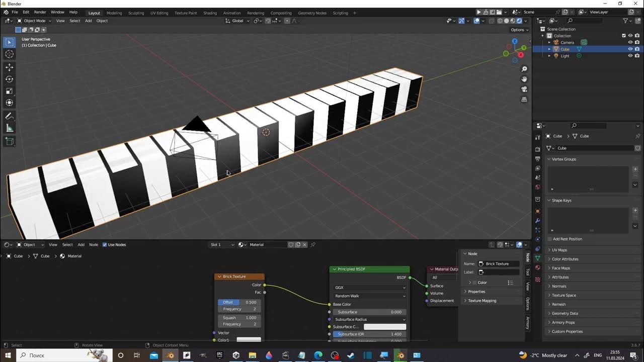Toggle the Color checkbox in Node panel

(x=474, y=283)
